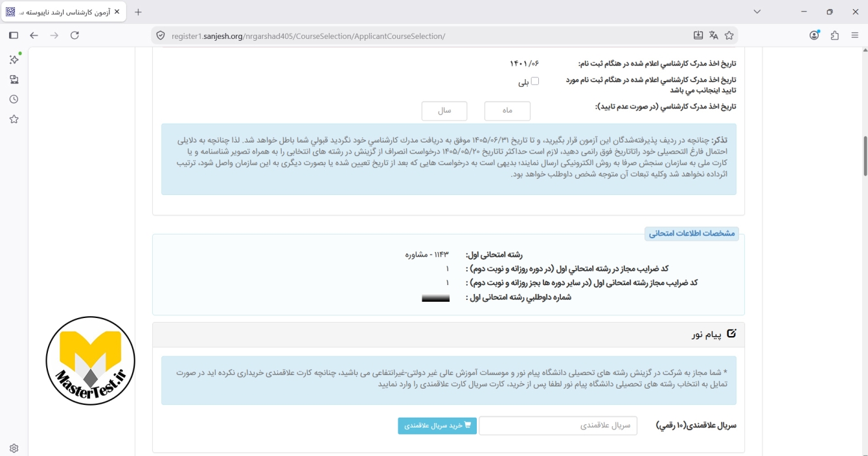Click the browser forward arrow
This screenshot has height=456, width=868.
[54, 36]
